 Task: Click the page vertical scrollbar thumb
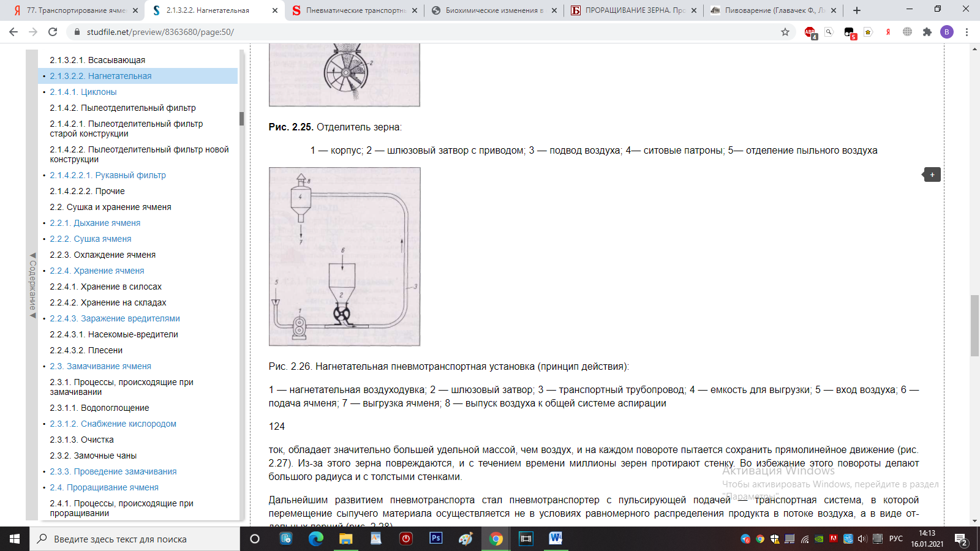(974, 325)
